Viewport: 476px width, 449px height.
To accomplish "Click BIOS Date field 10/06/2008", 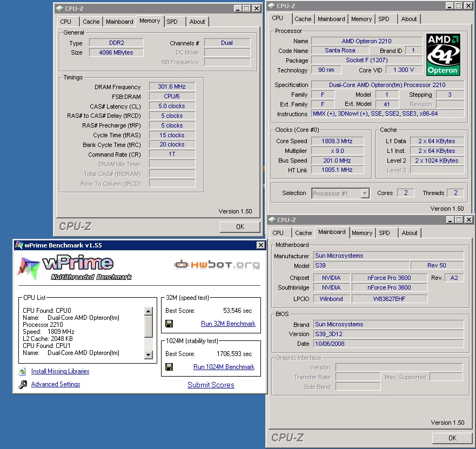I will pos(388,344).
